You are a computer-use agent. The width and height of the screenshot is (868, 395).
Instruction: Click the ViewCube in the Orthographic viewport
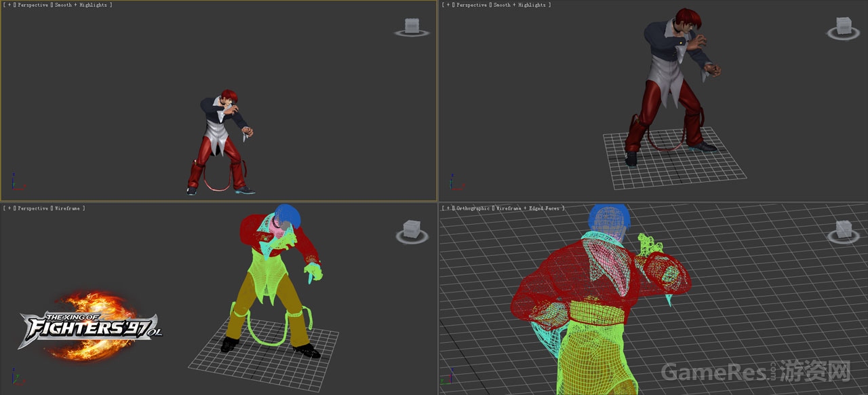(x=844, y=230)
